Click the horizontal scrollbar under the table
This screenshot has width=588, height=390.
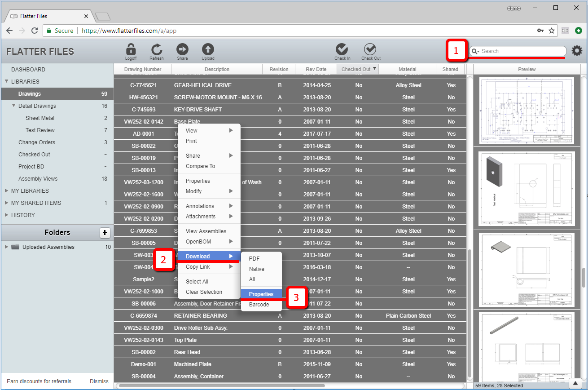(x=221, y=386)
